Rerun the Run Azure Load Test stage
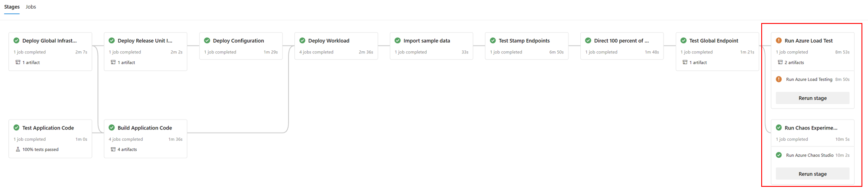Image resolution: width=868 pixels, height=189 pixels. (812, 98)
